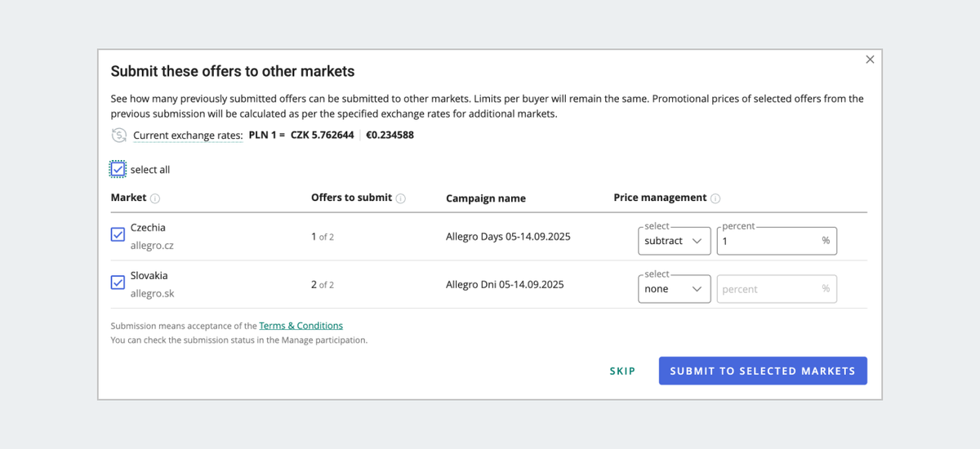Click the Allegro Dni 05-14.09.2025 campaign name
This screenshot has width=980, height=449.
[x=505, y=285]
